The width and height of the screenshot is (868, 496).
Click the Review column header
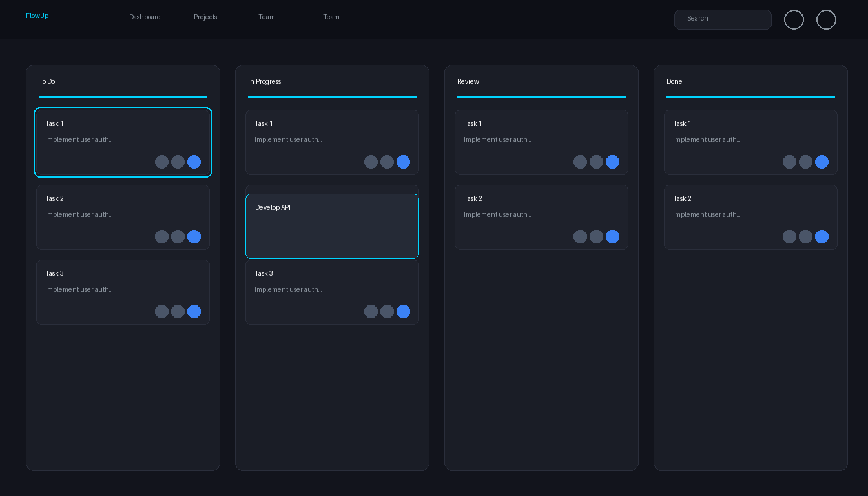(x=468, y=81)
